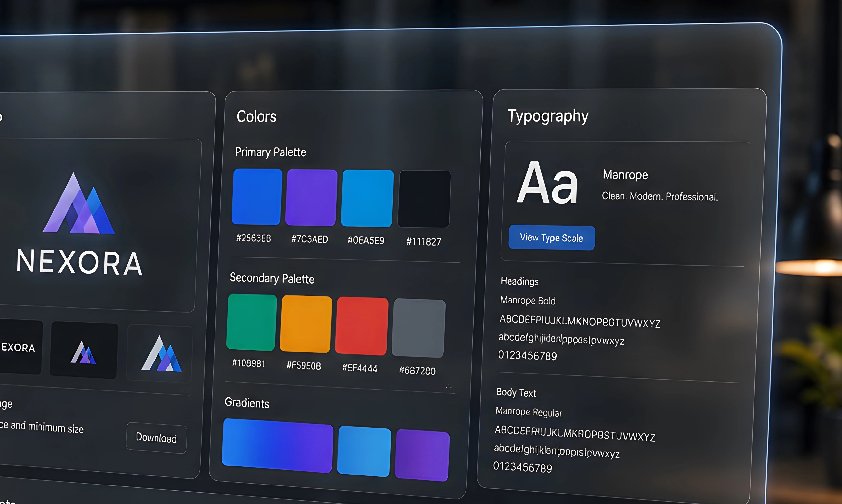Click the #7C3AED hex code text
This screenshot has height=504, width=842.
click(310, 239)
